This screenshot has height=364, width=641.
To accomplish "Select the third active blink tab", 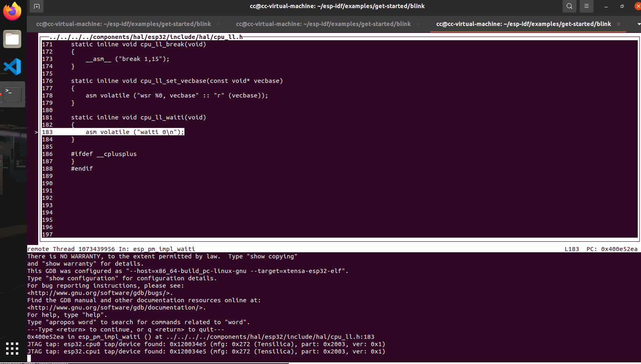I will (x=524, y=24).
